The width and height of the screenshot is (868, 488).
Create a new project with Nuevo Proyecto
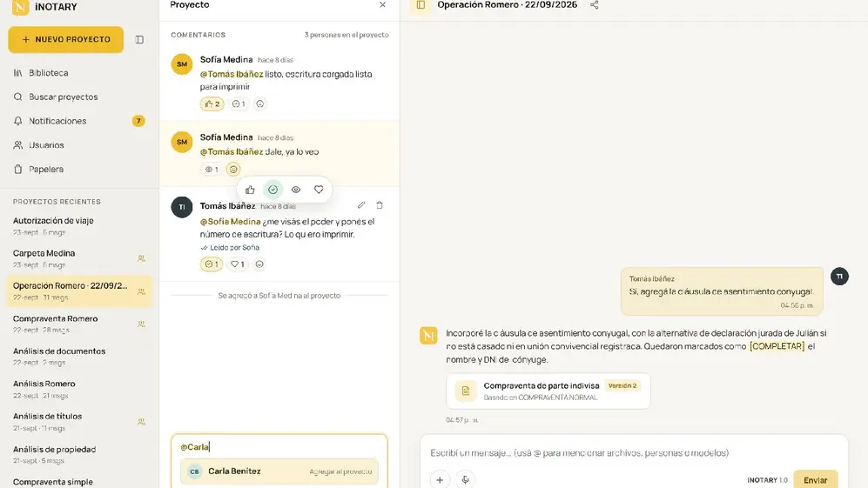click(66, 40)
